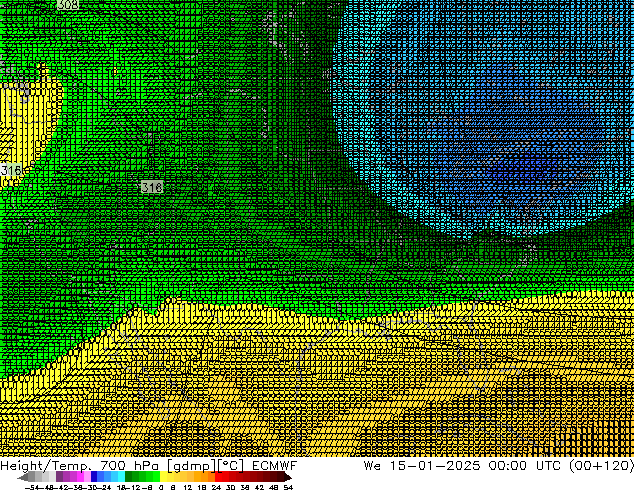Click the dark arrow tip ending the legend
The image size is (634, 490).
point(288,477)
